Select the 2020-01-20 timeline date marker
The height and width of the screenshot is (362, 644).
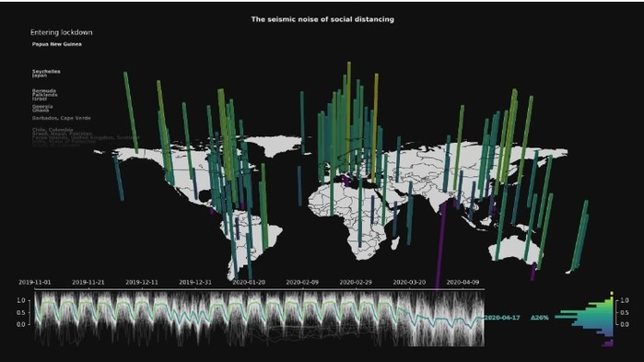(x=249, y=283)
